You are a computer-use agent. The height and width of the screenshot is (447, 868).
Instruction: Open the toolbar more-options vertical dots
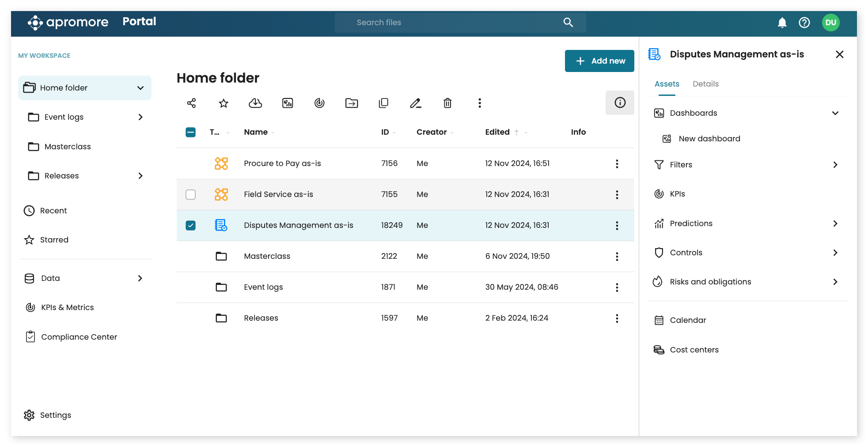pyautogui.click(x=480, y=103)
